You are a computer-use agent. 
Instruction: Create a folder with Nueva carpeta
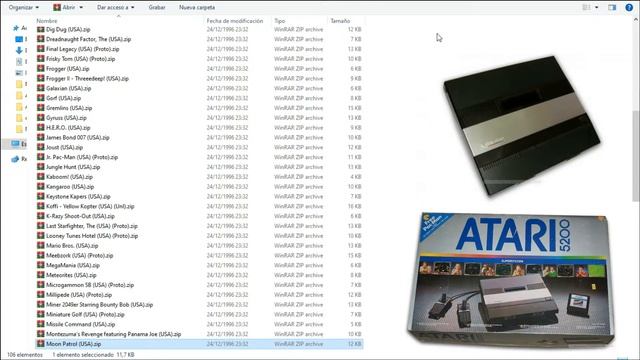click(197, 7)
